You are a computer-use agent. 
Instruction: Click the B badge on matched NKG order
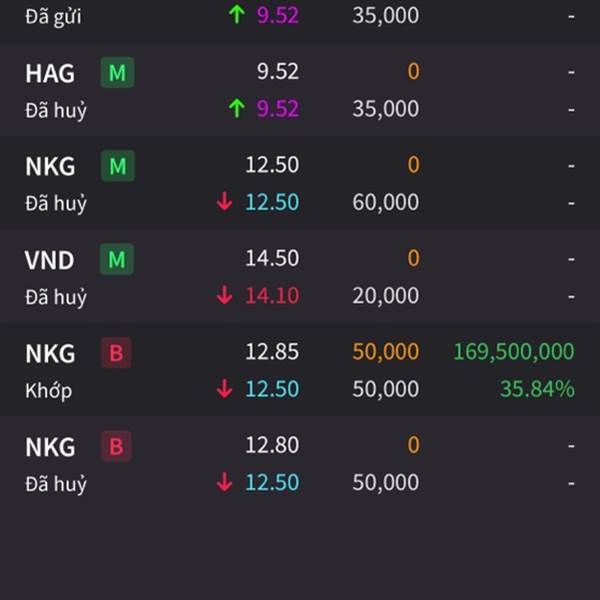pos(116,353)
